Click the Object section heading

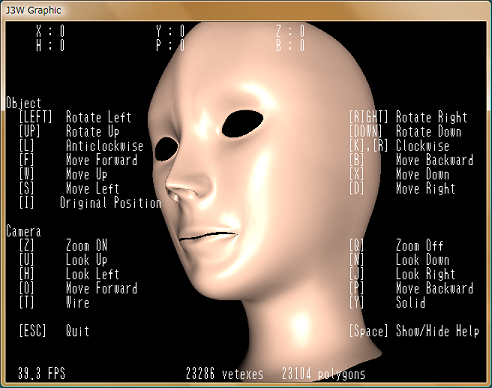23,103
